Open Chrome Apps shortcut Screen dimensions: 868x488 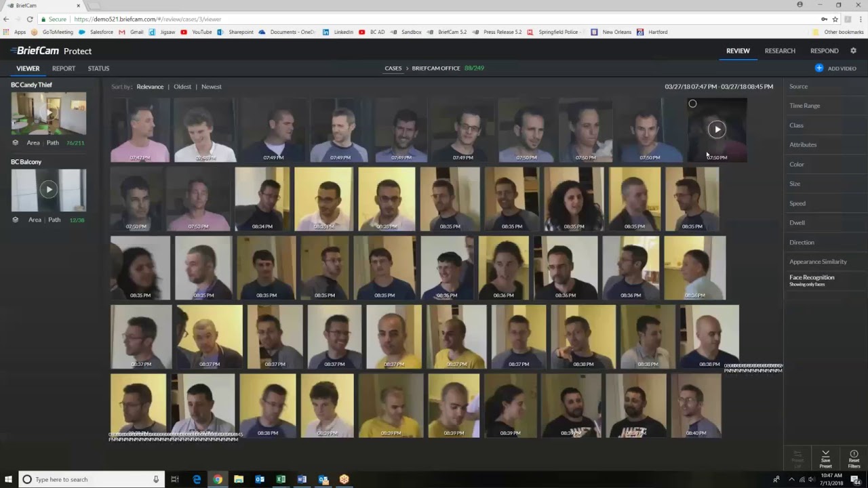(x=15, y=32)
